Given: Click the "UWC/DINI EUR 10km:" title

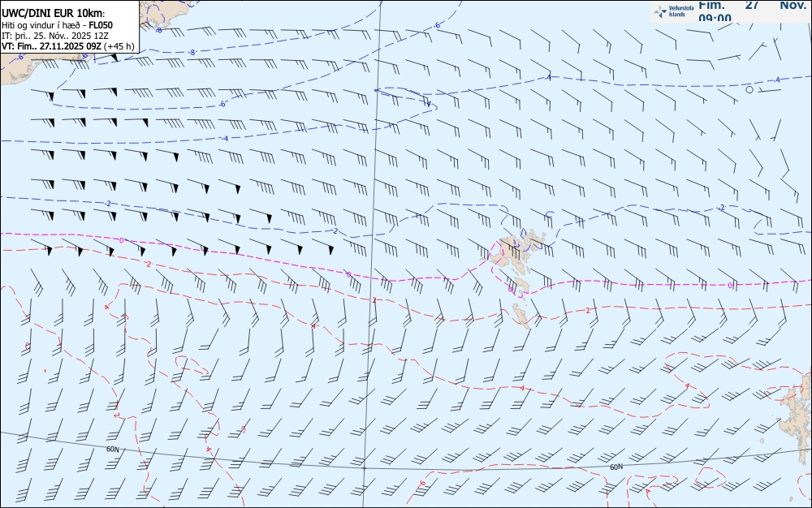Looking at the screenshot, I should [x=53, y=14].
